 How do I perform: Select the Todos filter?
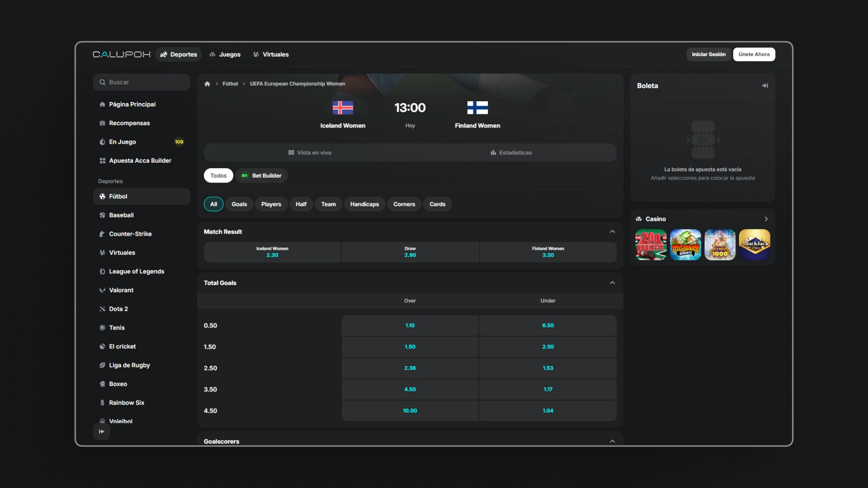tap(218, 176)
